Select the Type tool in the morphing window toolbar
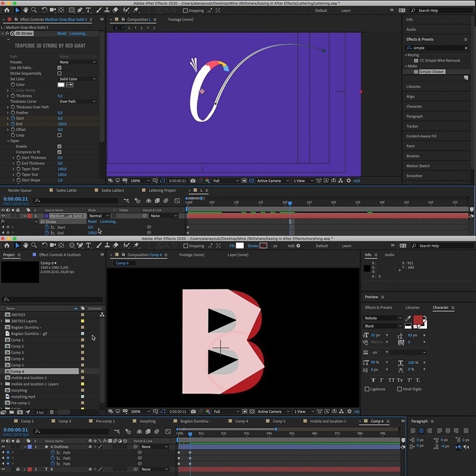Image resolution: width=476 pixels, height=476 pixels. 89,245
